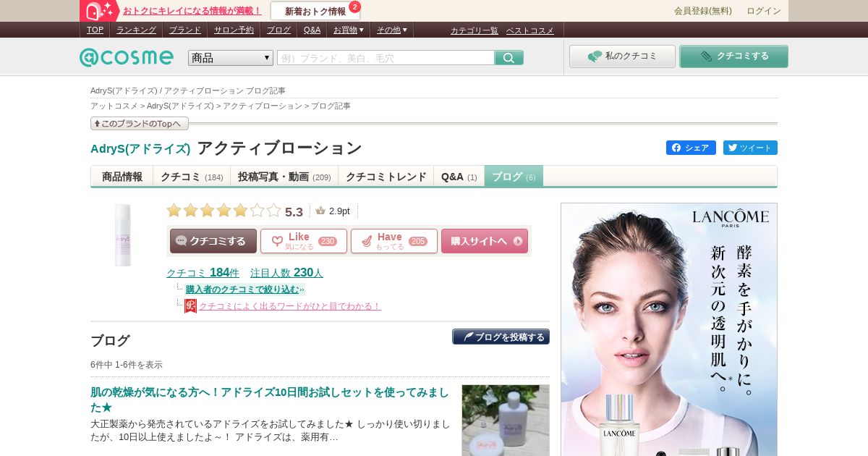Click the green header クチコミする button
Image resolution: width=868 pixels, height=456 pixels.
[x=733, y=56]
